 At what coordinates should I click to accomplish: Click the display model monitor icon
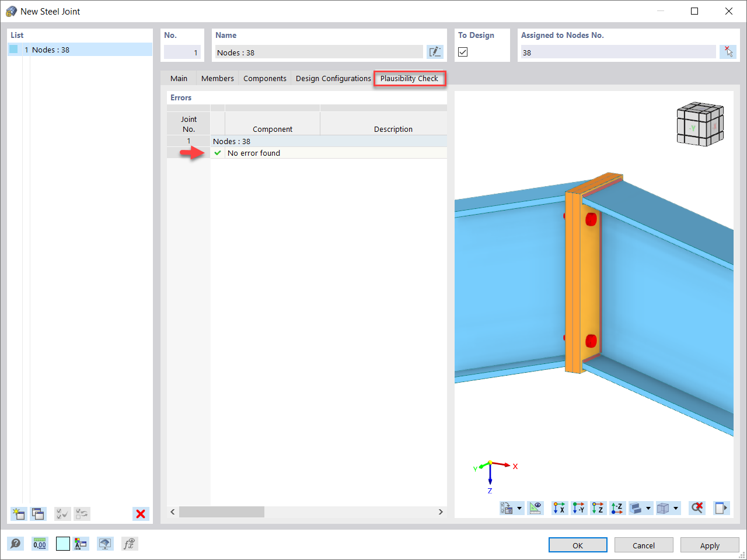pyautogui.click(x=105, y=544)
